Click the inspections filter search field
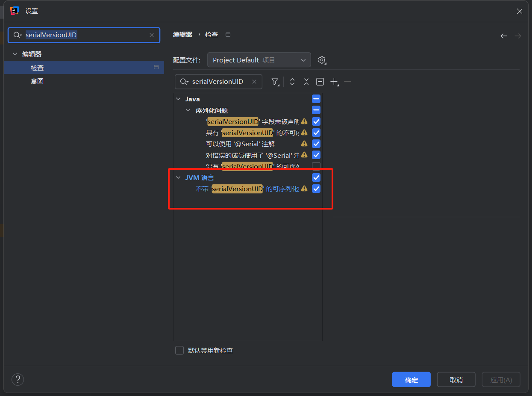The height and width of the screenshot is (396, 532). [218, 82]
